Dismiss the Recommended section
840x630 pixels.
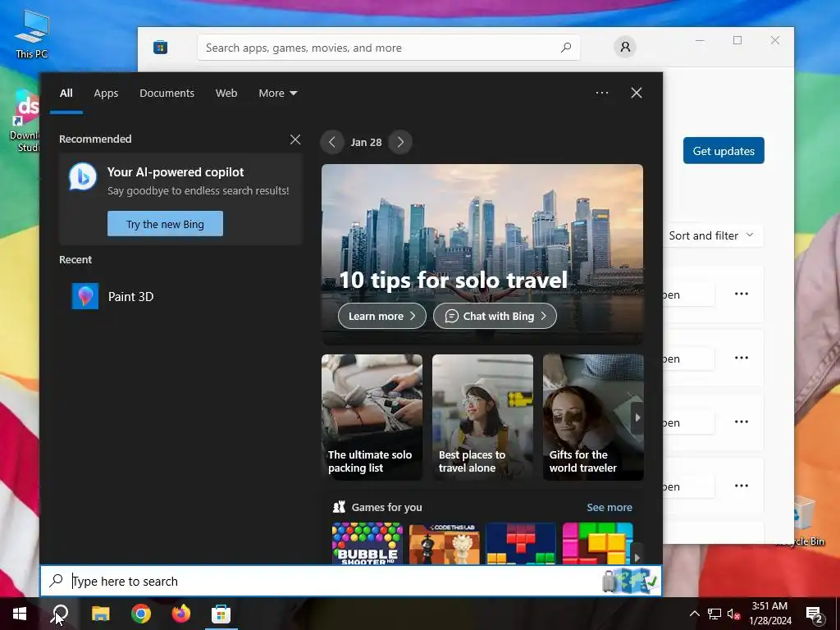coord(295,139)
